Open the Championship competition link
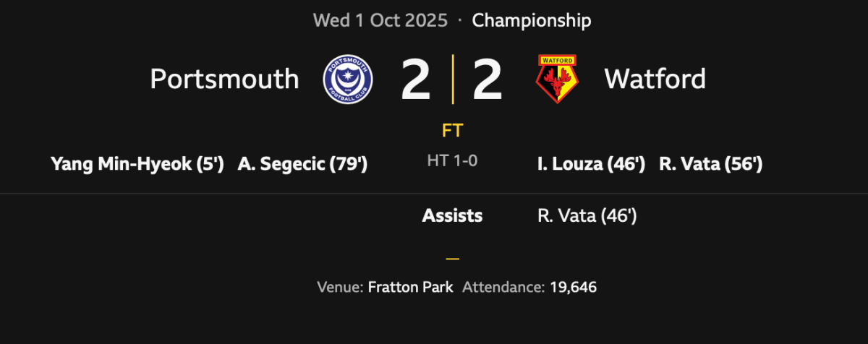Screen dimensions: 868x344 point(532,20)
